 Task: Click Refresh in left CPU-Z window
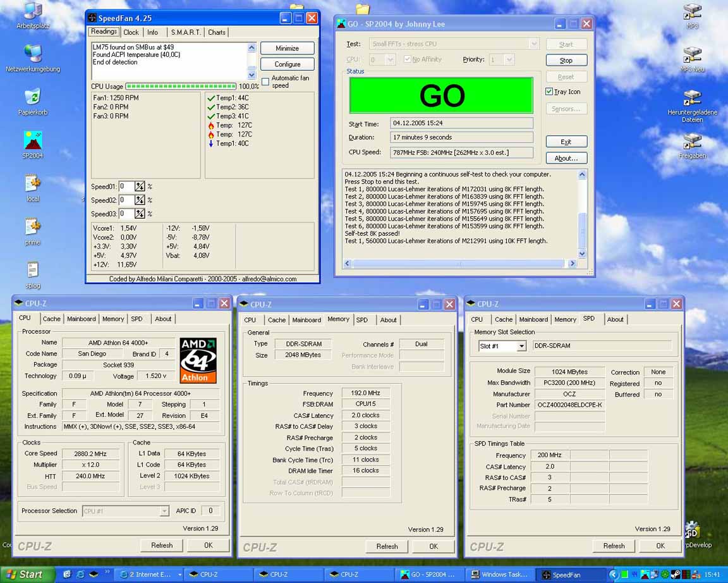(162, 545)
